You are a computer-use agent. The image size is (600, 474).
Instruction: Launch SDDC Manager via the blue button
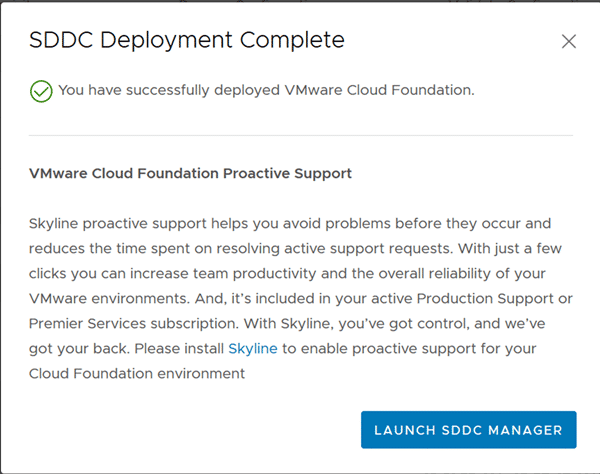click(468, 430)
